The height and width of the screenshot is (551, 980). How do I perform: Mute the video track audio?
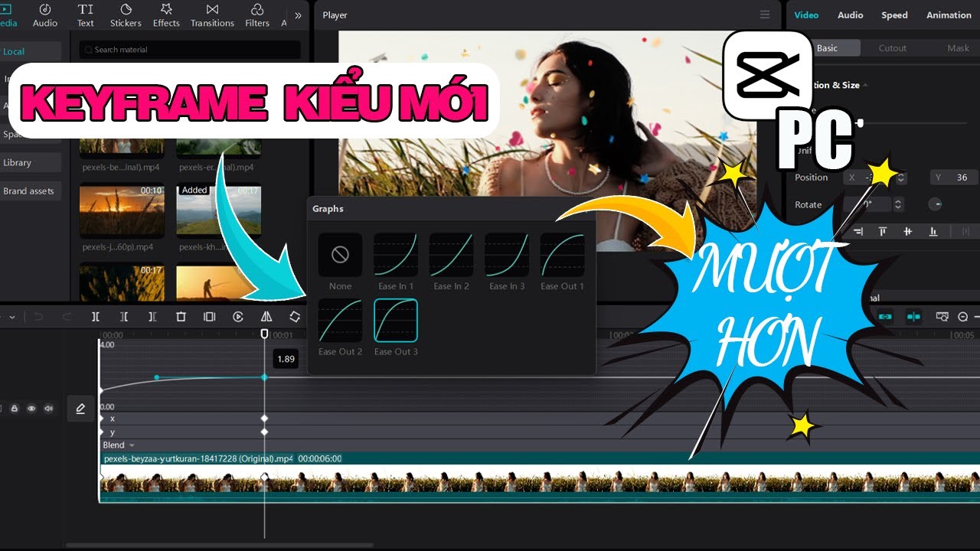point(49,409)
